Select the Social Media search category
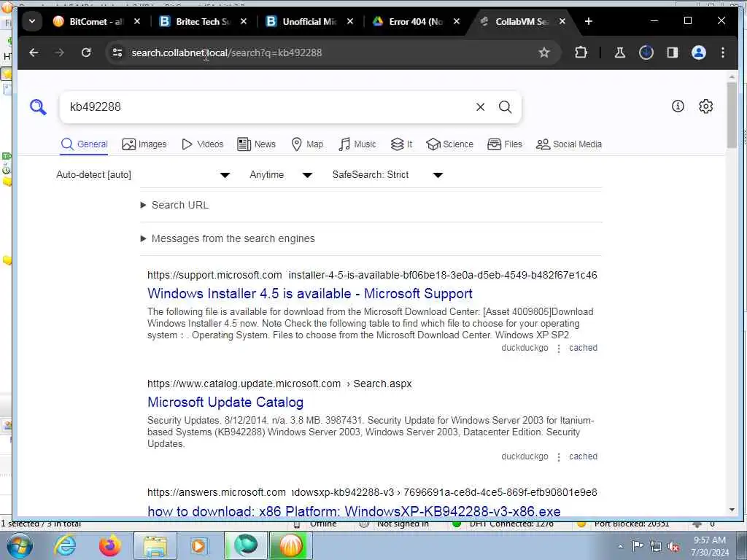This screenshot has width=747, height=560. coord(569,144)
